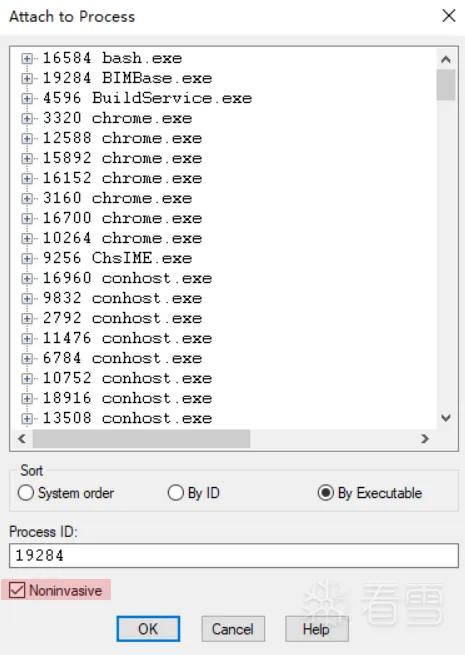Open Help for Attach to Process

[317, 629]
